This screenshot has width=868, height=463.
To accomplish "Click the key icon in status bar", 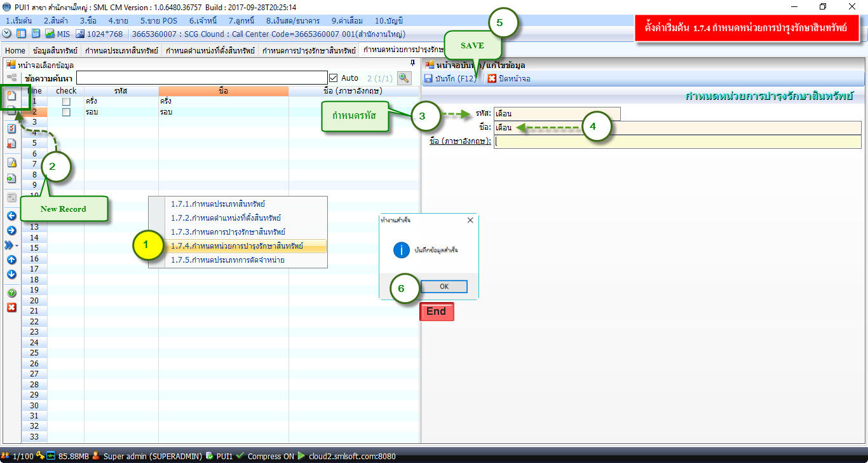I will (x=41, y=456).
